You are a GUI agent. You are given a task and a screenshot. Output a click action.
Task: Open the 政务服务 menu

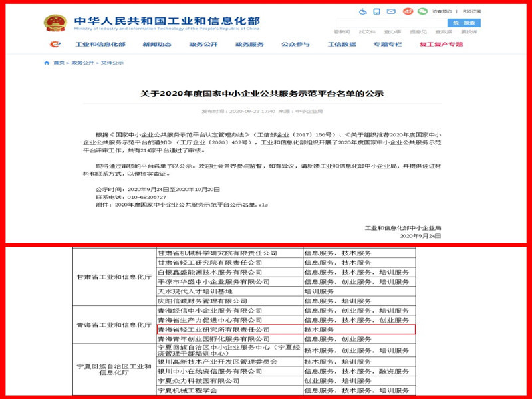pos(249,44)
